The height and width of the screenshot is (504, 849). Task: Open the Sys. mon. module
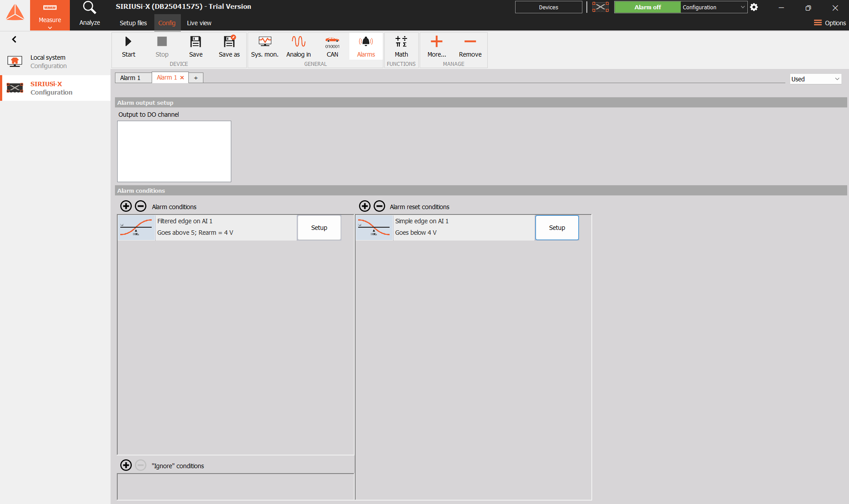coord(264,46)
